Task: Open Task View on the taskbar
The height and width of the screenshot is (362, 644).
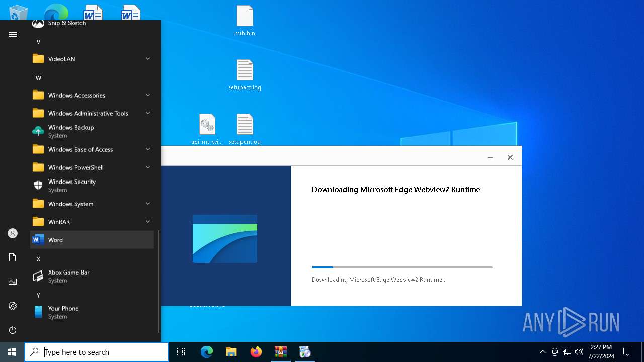Action: pyautogui.click(x=181, y=352)
